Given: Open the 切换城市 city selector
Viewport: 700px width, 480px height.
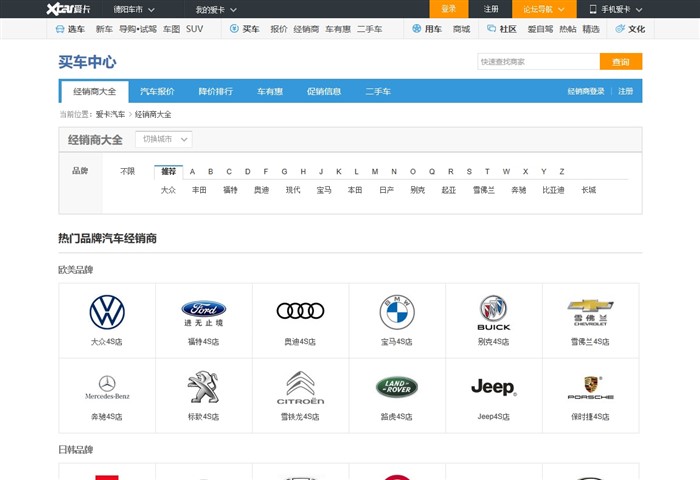Looking at the screenshot, I should 164,139.
